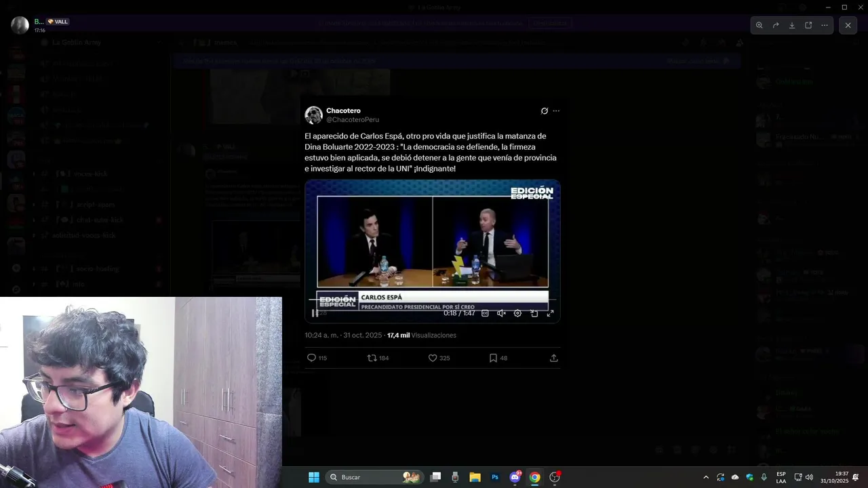The image size is (868, 488).
Task: Open the Windows Start menu
Action: pyautogui.click(x=314, y=477)
